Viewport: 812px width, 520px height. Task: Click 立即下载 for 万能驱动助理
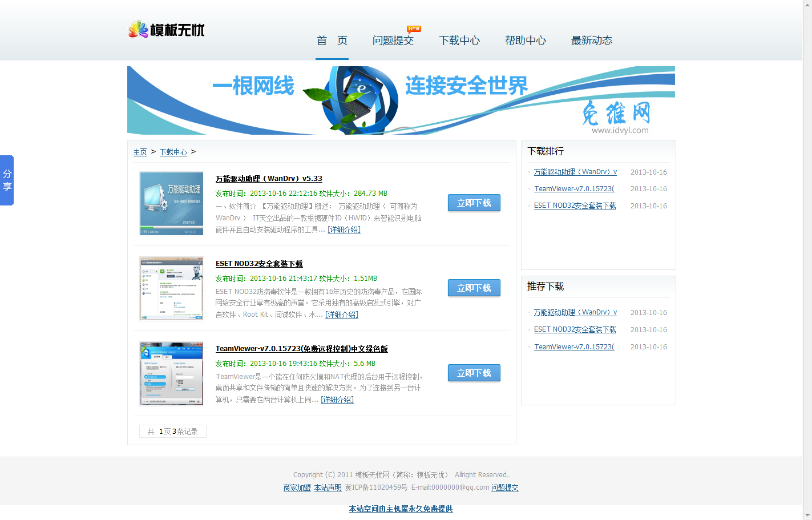[474, 203]
